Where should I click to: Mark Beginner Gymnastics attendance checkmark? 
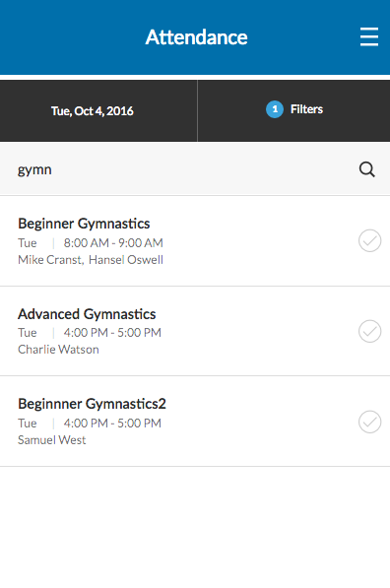click(369, 240)
